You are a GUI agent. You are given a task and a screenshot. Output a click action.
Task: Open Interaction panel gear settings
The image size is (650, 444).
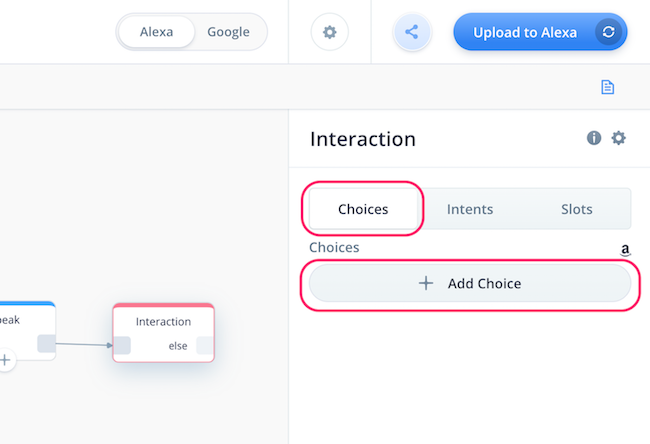tap(618, 138)
